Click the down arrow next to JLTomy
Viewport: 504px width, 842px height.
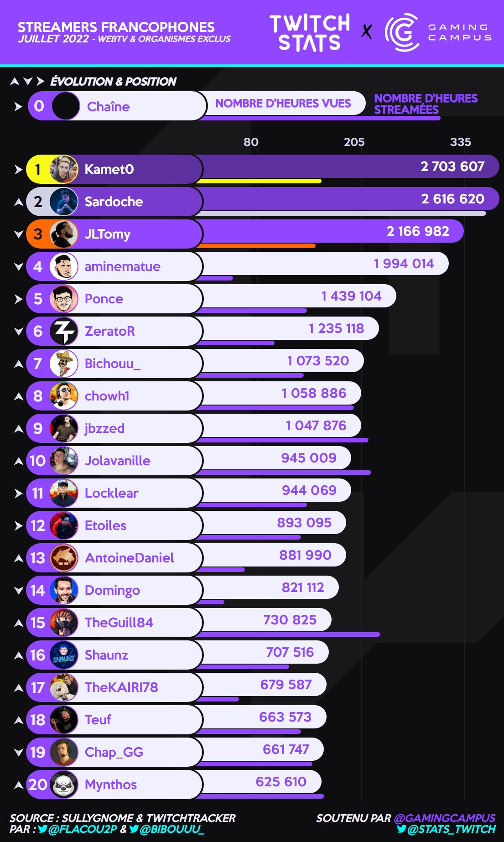click(x=18, y=234)
